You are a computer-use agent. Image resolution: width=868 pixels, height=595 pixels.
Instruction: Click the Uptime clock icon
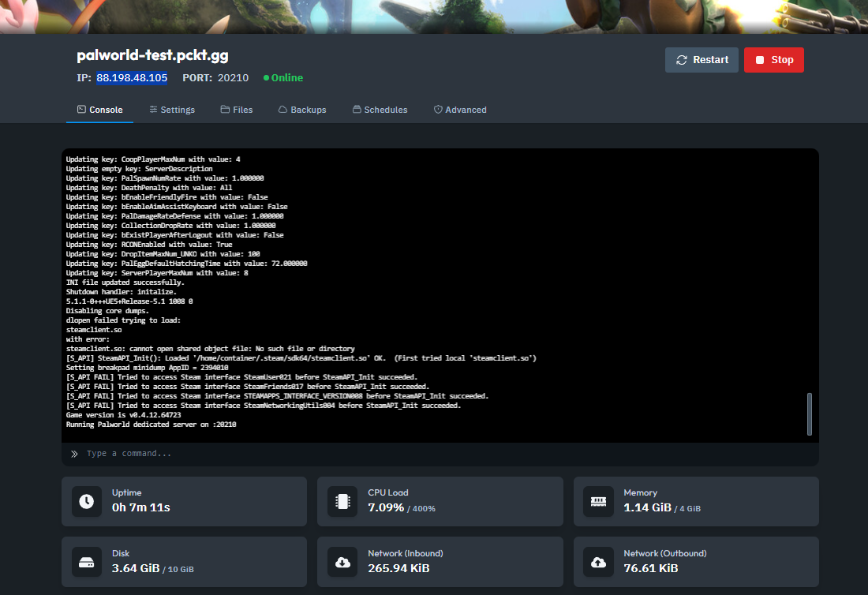pos(86,501)
